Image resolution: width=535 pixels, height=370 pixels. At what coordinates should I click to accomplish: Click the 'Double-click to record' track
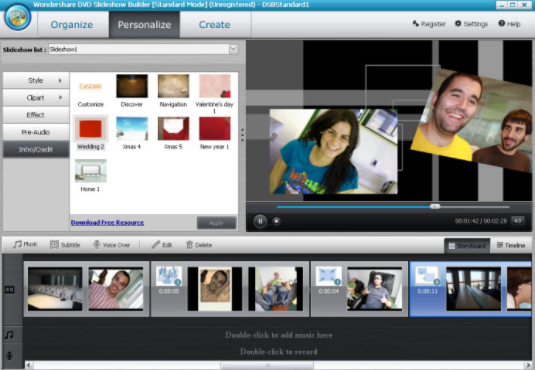(x=278, y=352)
